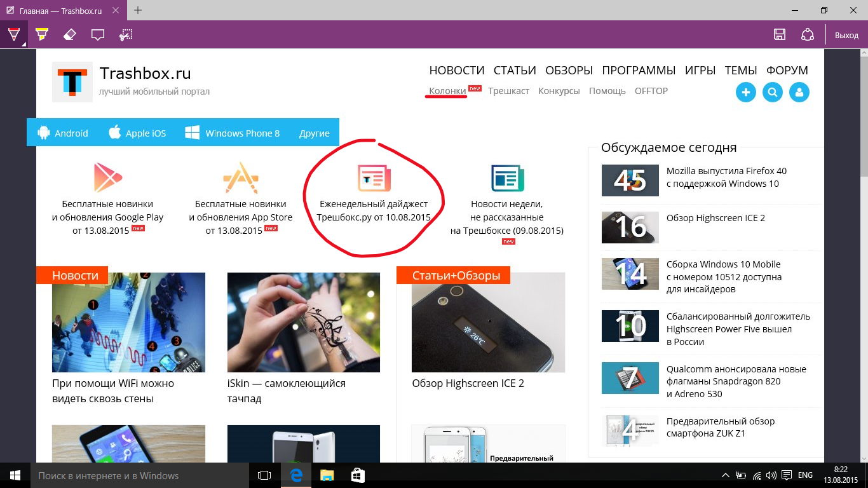
Task: Exit Web Note mode via Выход
Action: click(x=846, y=36)
